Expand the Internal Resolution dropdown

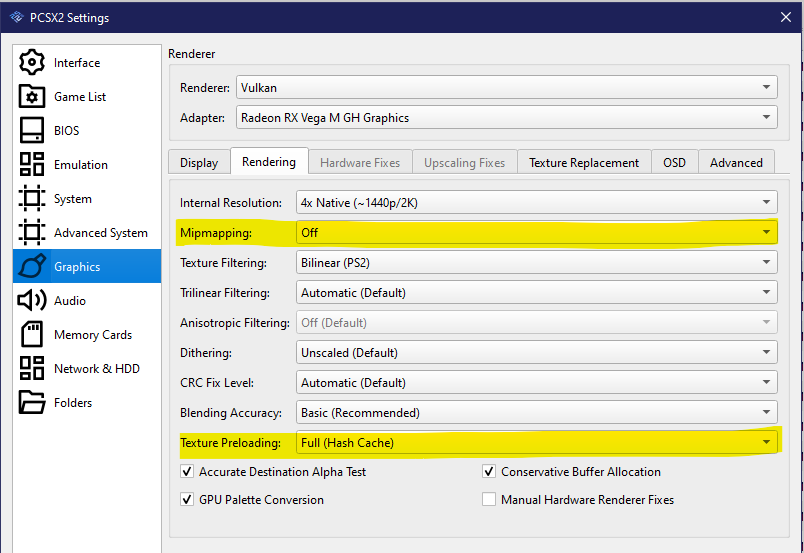pyautogui.click(x=537, y=202)
